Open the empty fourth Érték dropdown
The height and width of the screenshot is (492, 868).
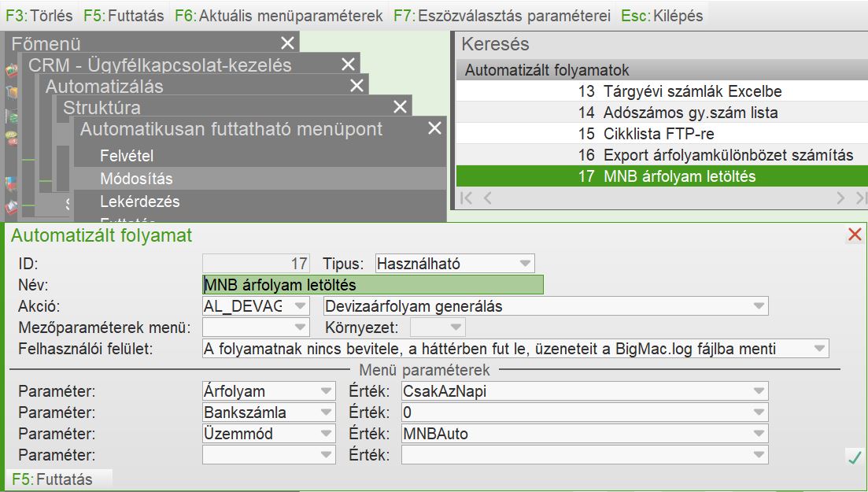click(x=585, y=455)
